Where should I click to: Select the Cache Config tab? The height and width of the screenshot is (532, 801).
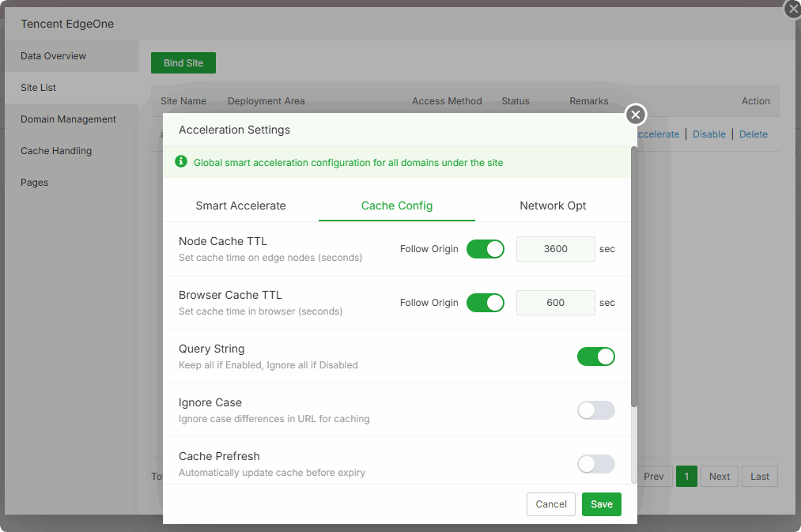(397, 206)
